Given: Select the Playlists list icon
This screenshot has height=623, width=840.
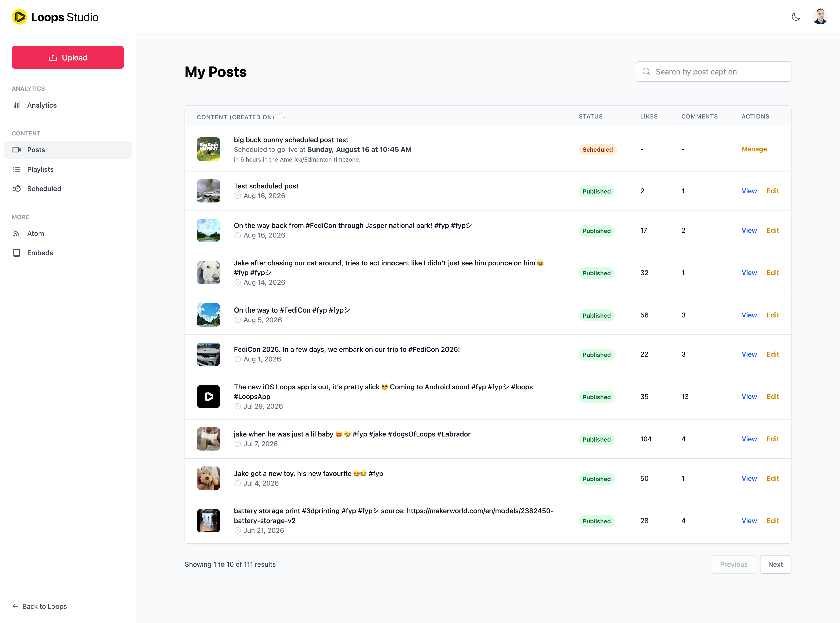Looking at the screenshot, I should (17, 169).
